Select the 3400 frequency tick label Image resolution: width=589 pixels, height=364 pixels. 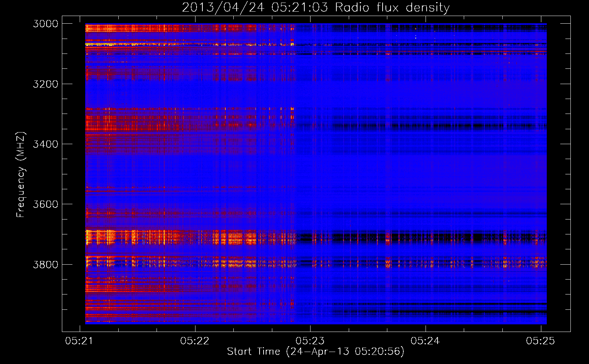(x=46, y=144)
